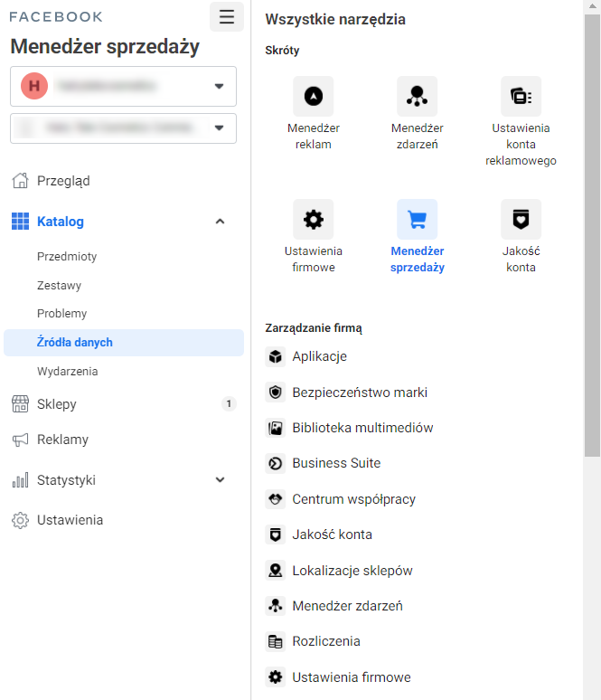The width and height of the screenshot is (601, 700).
Task: Open Ustawienia konta reklamowego shortcut icon
Action: click(x=521, y=97)
